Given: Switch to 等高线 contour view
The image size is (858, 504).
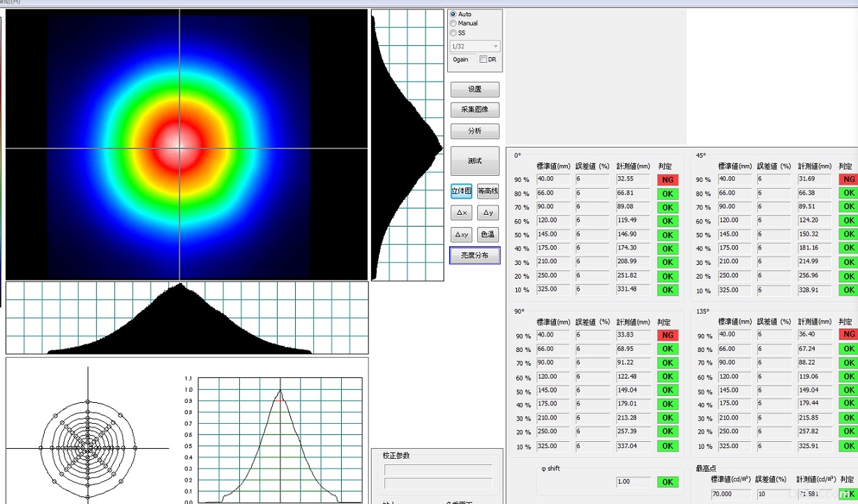Looking at the screenshot, I should 488,191.
